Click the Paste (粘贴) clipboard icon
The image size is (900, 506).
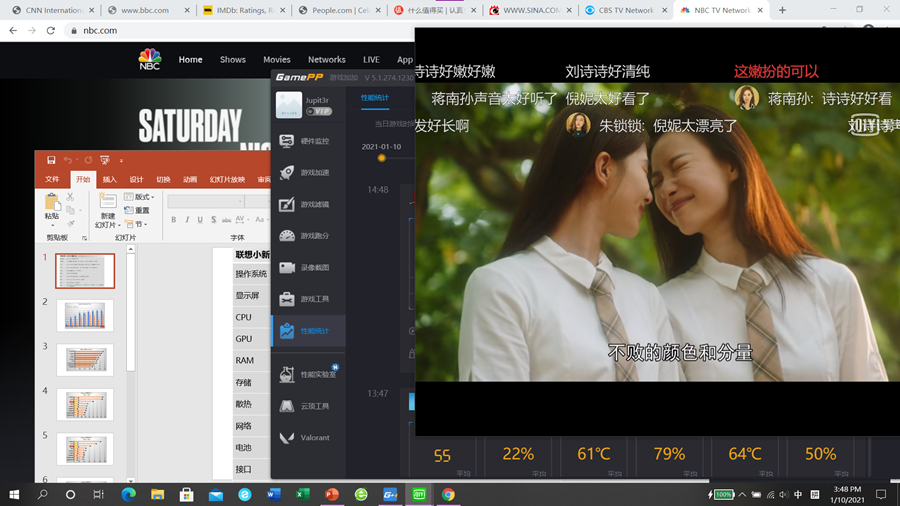pyautogui.click(x=52, y=202)
